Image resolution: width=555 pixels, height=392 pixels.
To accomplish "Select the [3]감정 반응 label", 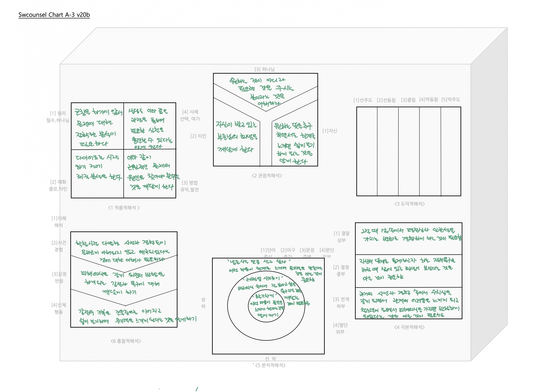I will click(x=59, y=277).
